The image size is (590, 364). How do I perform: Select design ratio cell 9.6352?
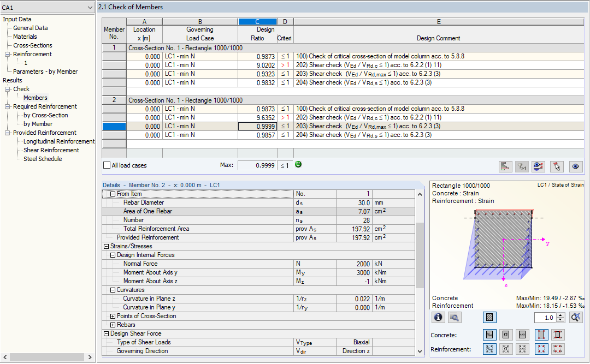point(257,118)
